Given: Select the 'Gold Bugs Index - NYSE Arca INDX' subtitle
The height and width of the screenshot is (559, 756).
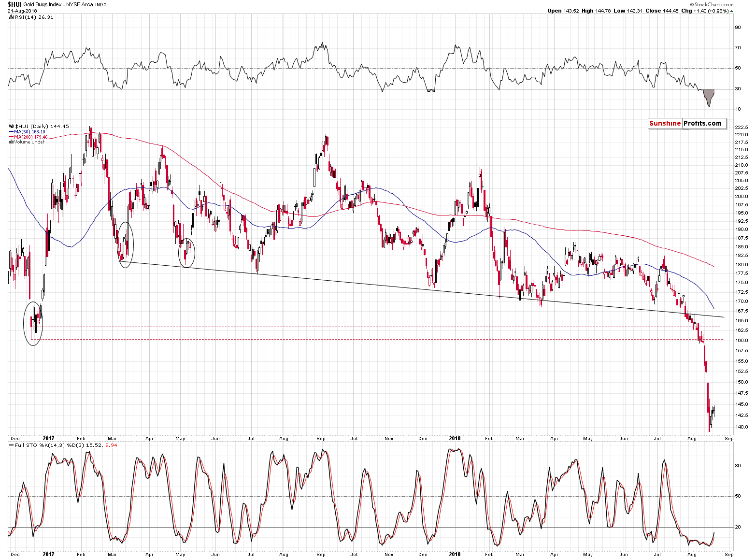Looking at the screenshot, I should pos(65,4).
